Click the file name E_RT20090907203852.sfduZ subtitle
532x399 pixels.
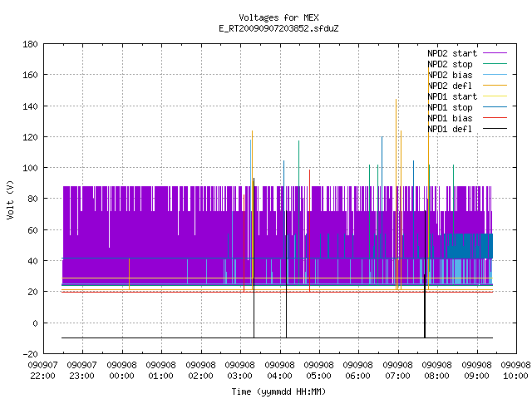pos(278,28)
